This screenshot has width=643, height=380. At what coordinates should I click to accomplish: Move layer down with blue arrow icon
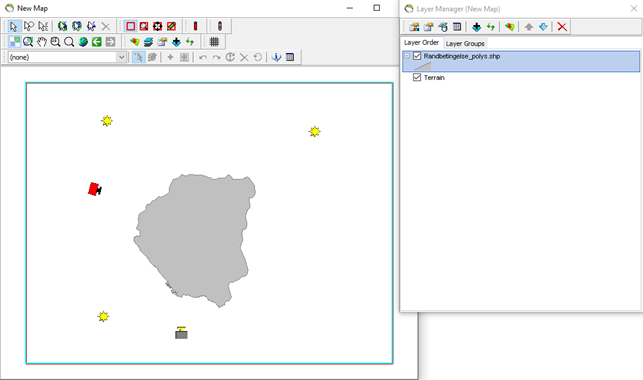tap(543, 27)
